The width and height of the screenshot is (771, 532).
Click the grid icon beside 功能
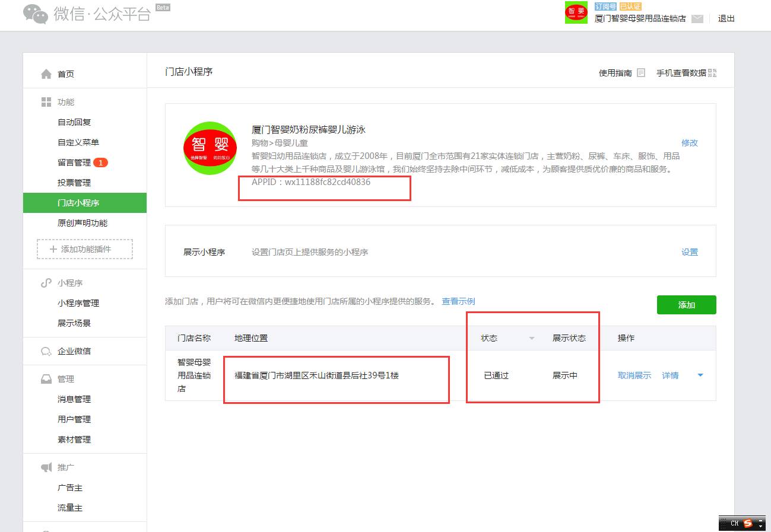click(46, 102)
